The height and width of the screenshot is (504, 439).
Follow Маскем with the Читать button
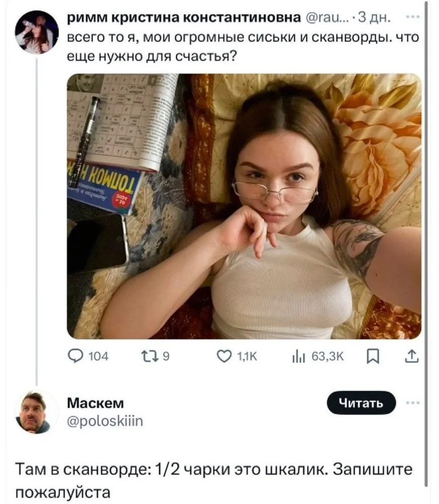pyautogui.click(x=361, y=403)
